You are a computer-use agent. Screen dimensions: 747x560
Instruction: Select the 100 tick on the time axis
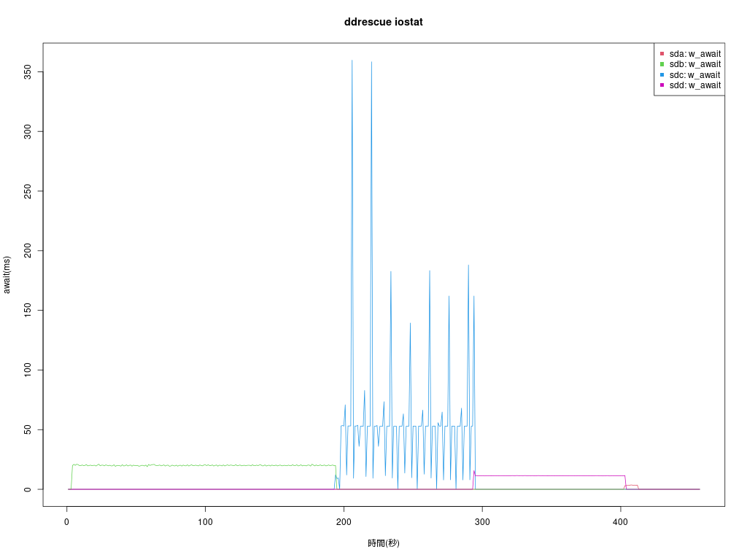pyautogui.click(x=206, y=521)
